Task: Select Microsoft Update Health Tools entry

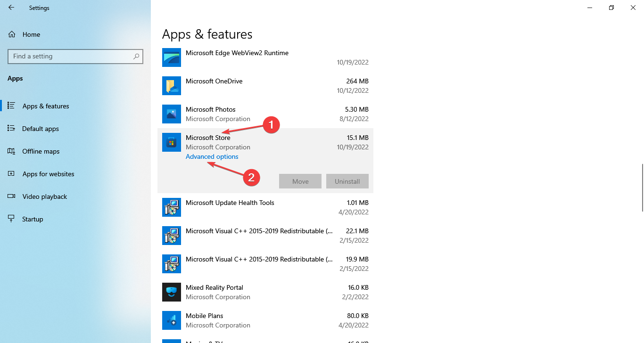Action: click(265, 207)
